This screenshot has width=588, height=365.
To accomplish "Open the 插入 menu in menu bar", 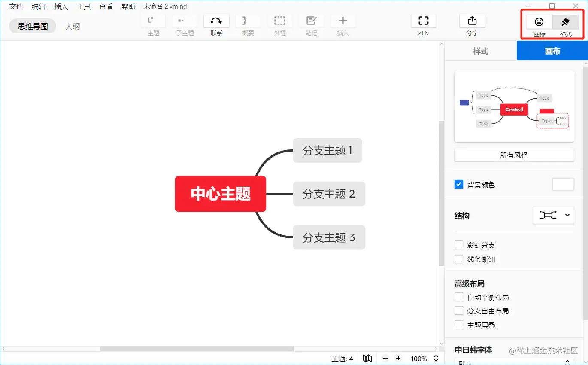I will pos(61,6).
